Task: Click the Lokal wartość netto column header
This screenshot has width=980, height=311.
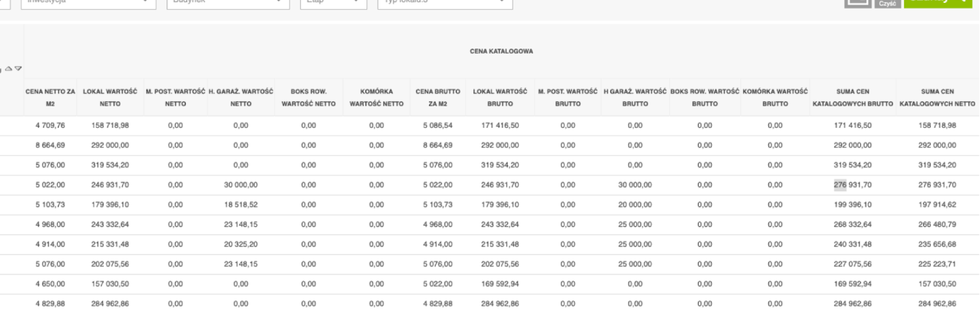Action: [110, 98]
